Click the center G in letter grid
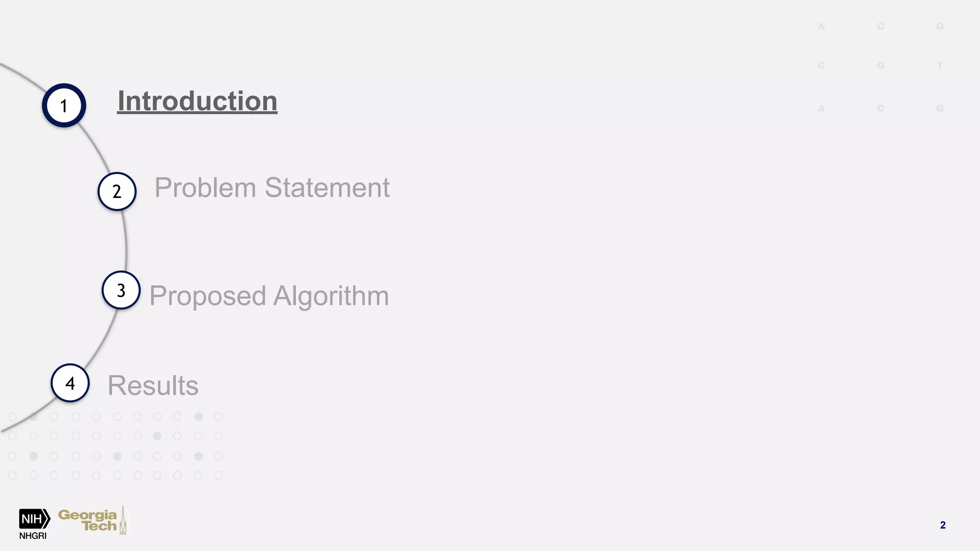 (x=880, y=66)
